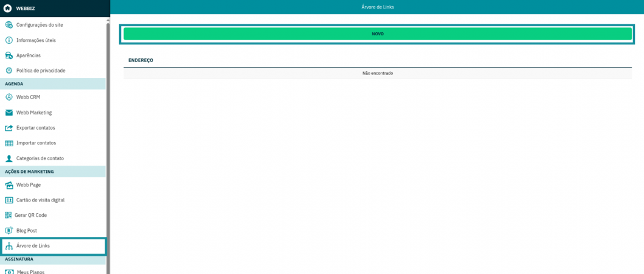Click the Webb Marketing envelope icon
Image resolution: width=644 pixels, height=274 pixels.
tap(9, 113)
